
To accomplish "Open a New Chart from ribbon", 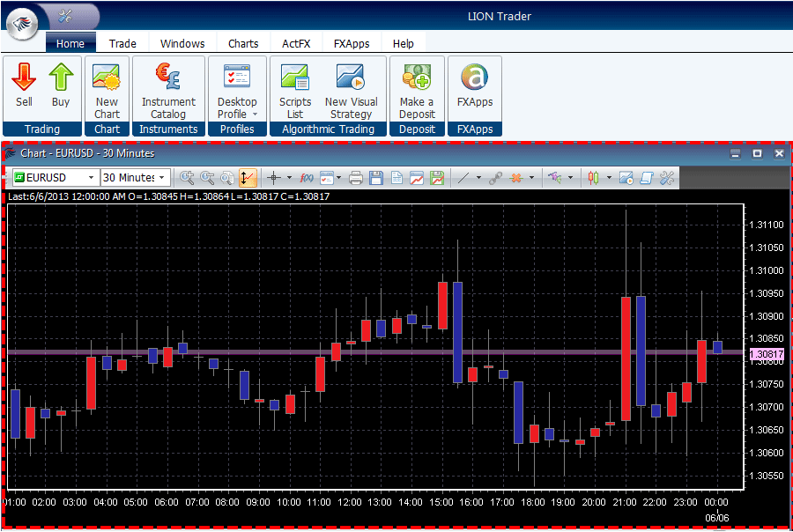I will click(x=107, y=91).
